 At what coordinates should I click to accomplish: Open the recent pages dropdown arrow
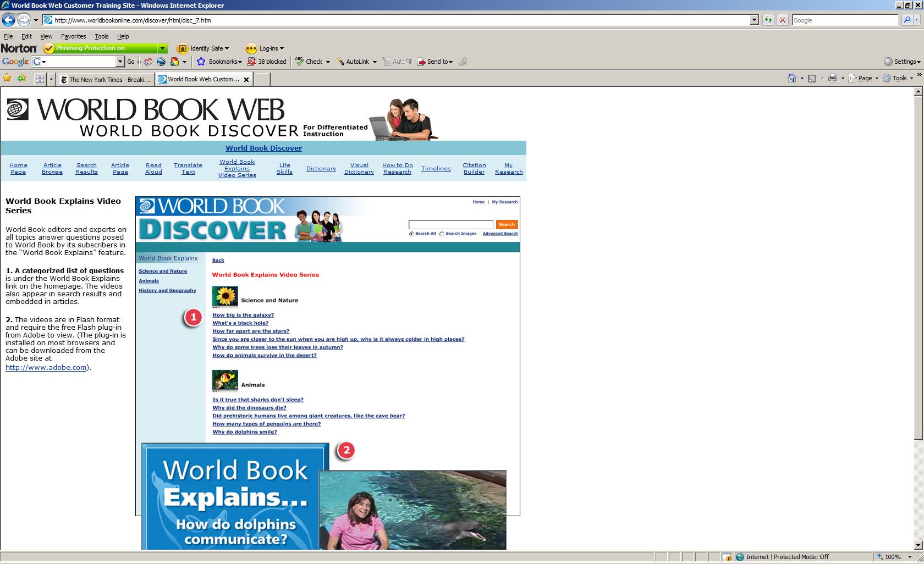pos(36,20)
